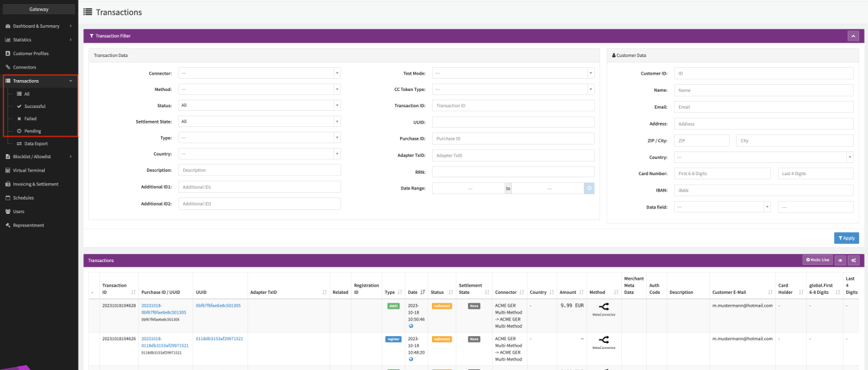868x370 pixels.
Task: Click the date range calendar icon
Action: tap(589, 188)
